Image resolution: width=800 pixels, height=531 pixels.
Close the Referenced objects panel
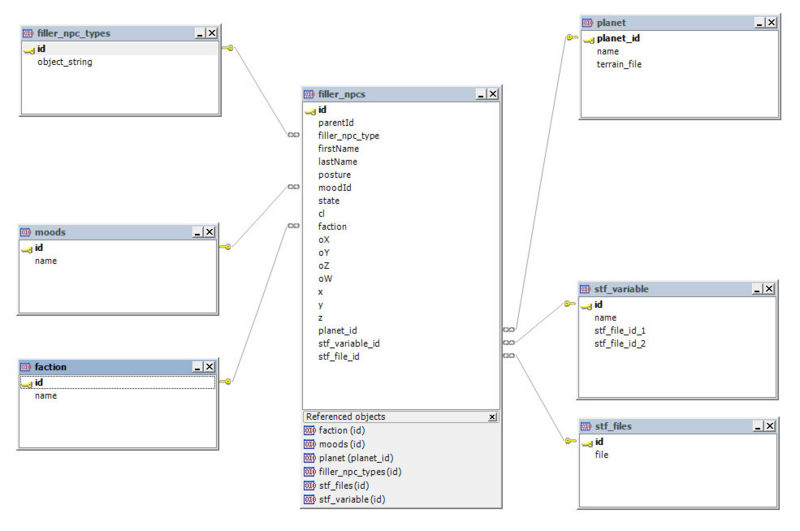[x=492, y=416]
